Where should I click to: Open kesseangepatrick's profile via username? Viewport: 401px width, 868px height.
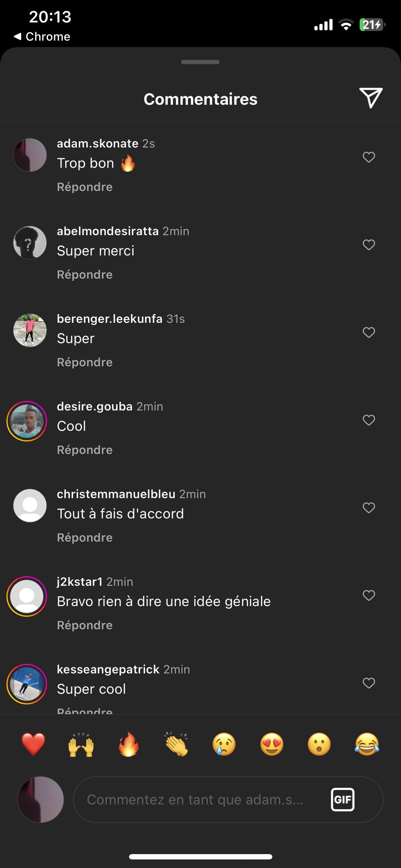(x=108, y=670)
